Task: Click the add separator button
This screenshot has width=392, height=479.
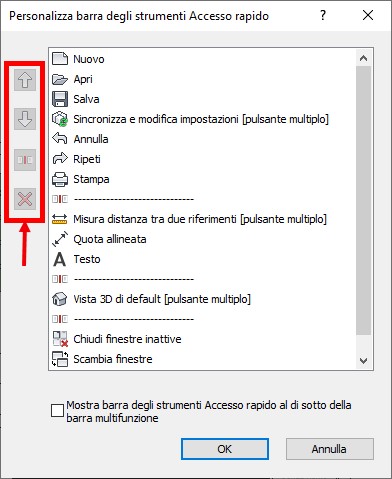Action: 25,160
